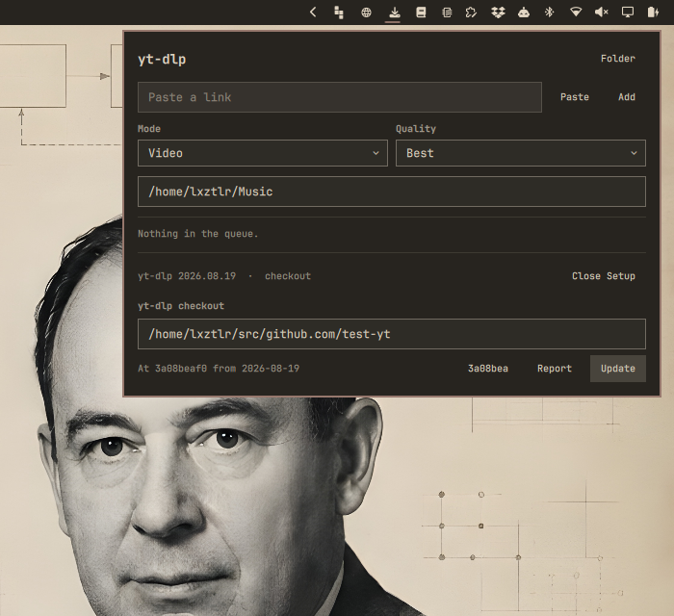Viewport: 674px width, 616px height.
Task: Click the 'Quality' label
Action: pos(416,128)
